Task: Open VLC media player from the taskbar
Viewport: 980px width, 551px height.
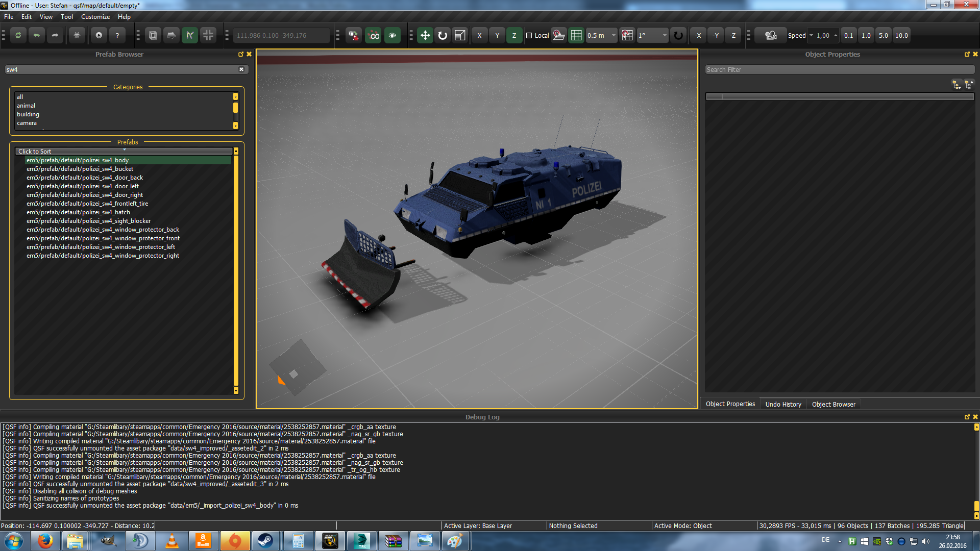Action: click(172, 541)
